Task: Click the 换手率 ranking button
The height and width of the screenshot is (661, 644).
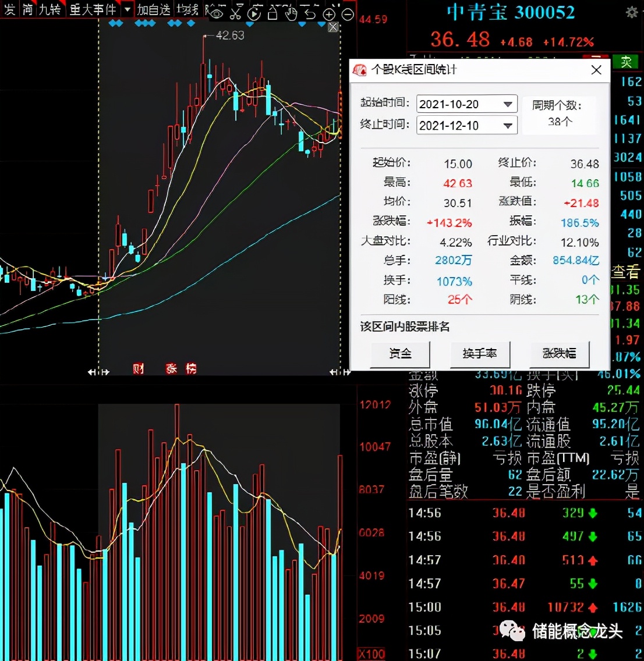Action: point(480,353)
